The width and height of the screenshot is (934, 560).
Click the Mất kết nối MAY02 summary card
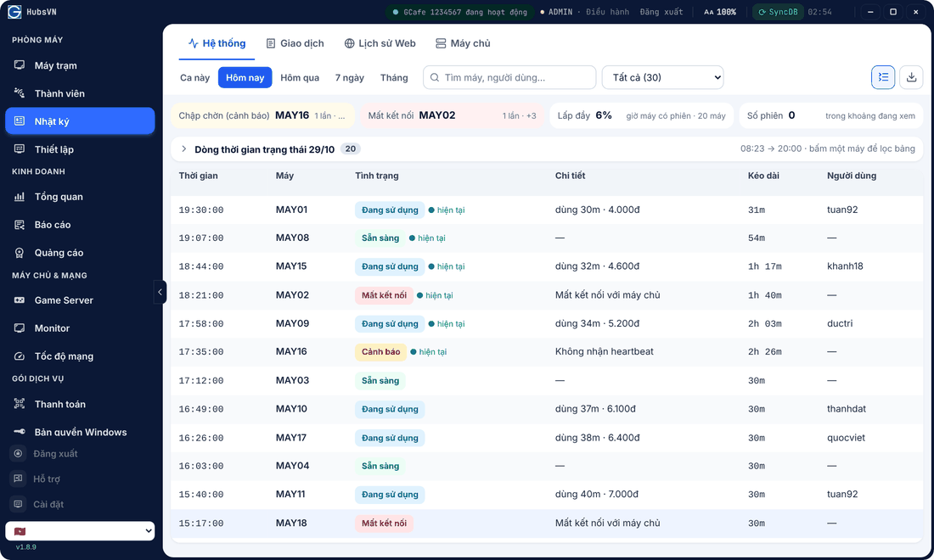452,115
